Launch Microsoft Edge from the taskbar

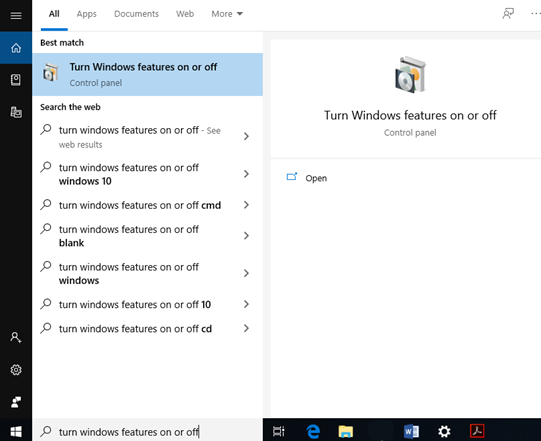point(313,431)
